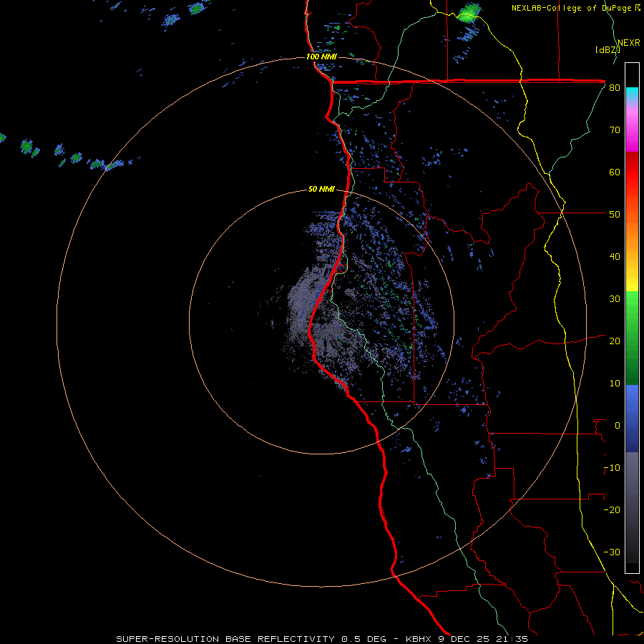Click the green echo near top-right corner
Viewport: 644px width, 644px height.
pos(469,12)
